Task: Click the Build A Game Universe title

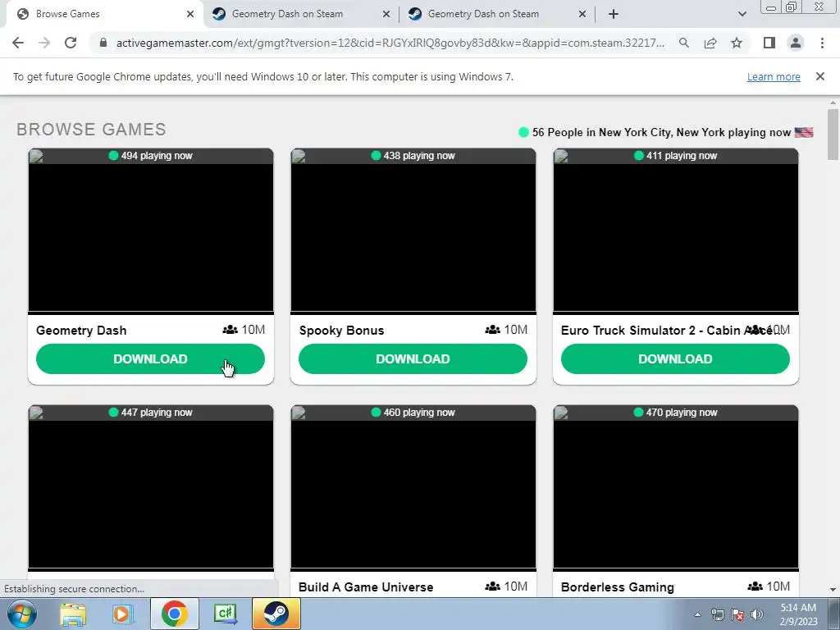Action: 366,587
